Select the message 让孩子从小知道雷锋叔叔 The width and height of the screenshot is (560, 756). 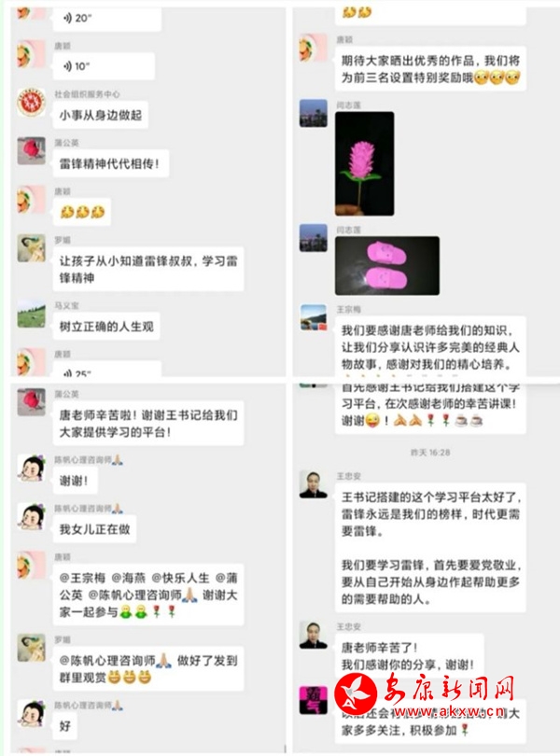click(148, 269)
